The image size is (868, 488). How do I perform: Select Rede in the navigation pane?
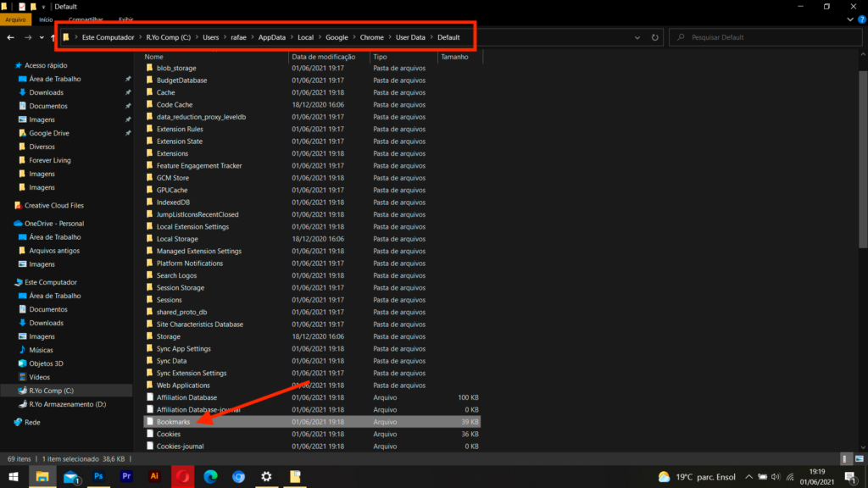[32, 422]
